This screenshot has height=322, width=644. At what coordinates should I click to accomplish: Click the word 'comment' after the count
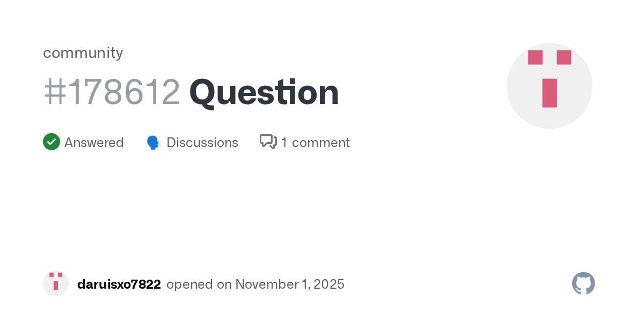point(321,143)
